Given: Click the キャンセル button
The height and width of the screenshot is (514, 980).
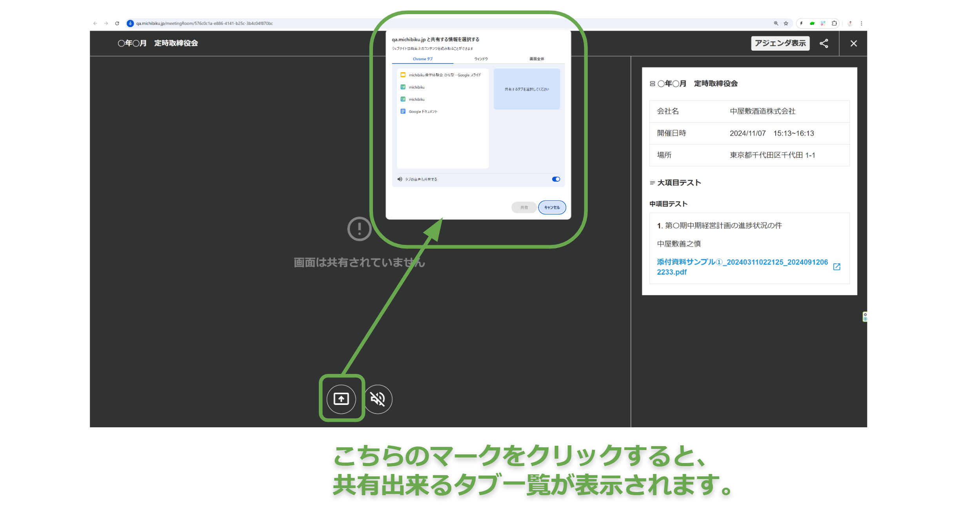Looking at the screenshot, I should (552, 208).
